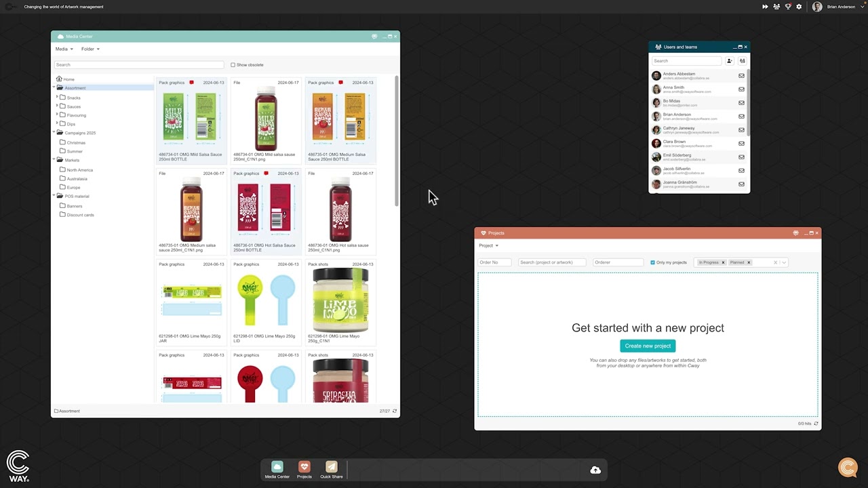Viewport: 868px width, 488px height.
Task: Expand the Snacks folder
Action: [57, 98]
